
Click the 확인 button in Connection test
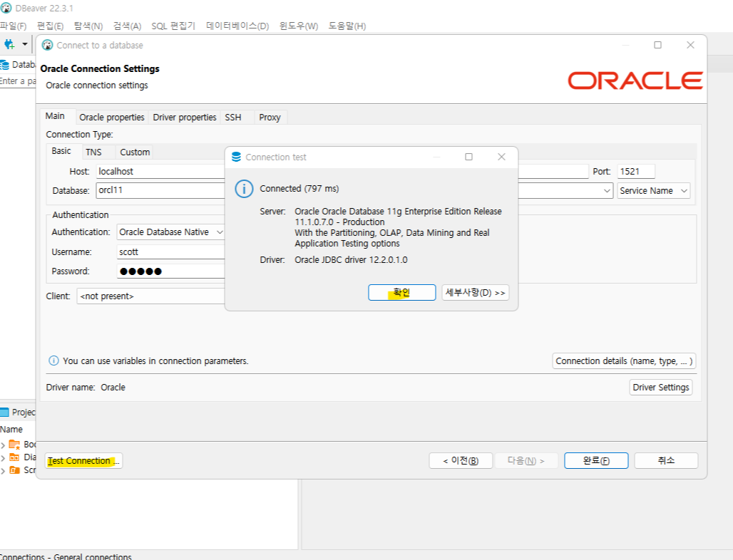click(x=402, y=292)
